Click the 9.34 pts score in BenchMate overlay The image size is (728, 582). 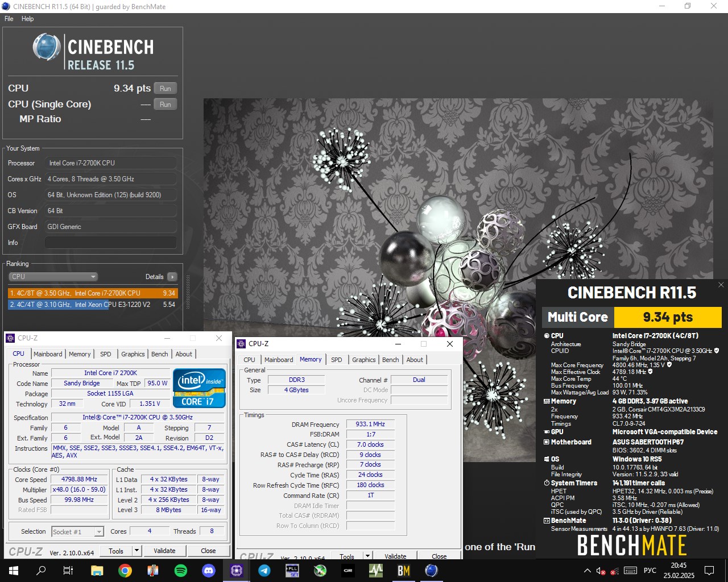click(668, 317)
